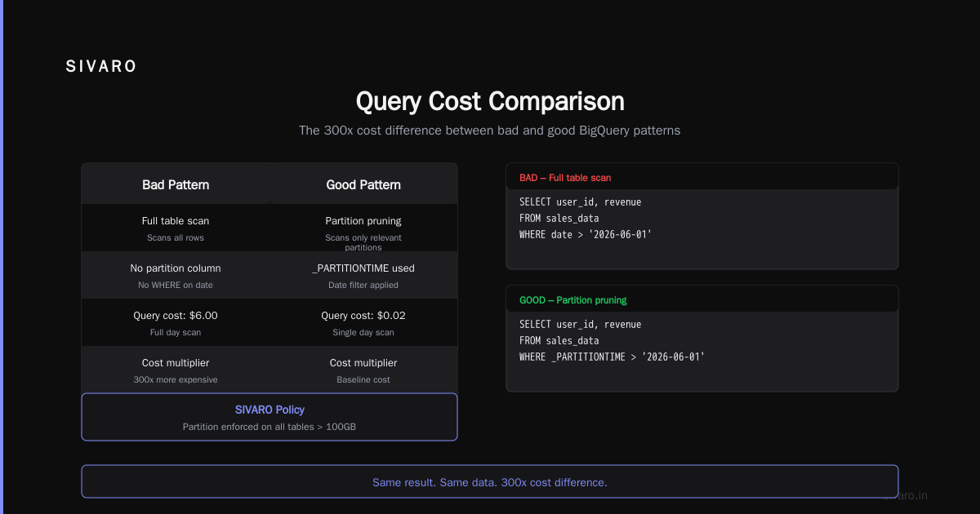
Task: Click the Partition pruning cell
Action: (x=363, y=221)
